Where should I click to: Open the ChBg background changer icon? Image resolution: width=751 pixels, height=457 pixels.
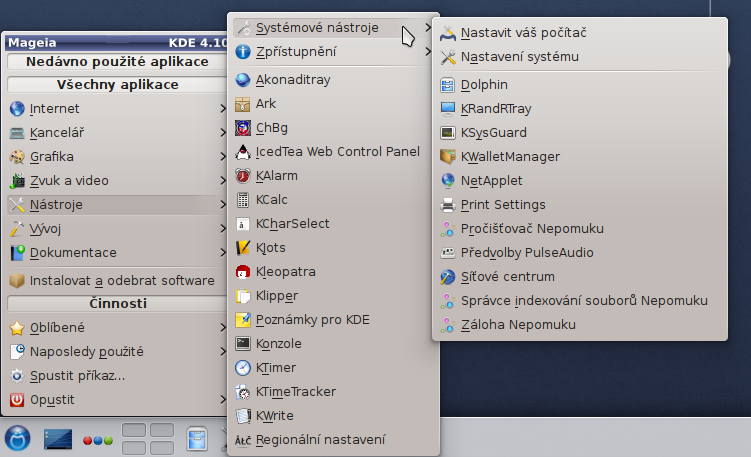243,128
